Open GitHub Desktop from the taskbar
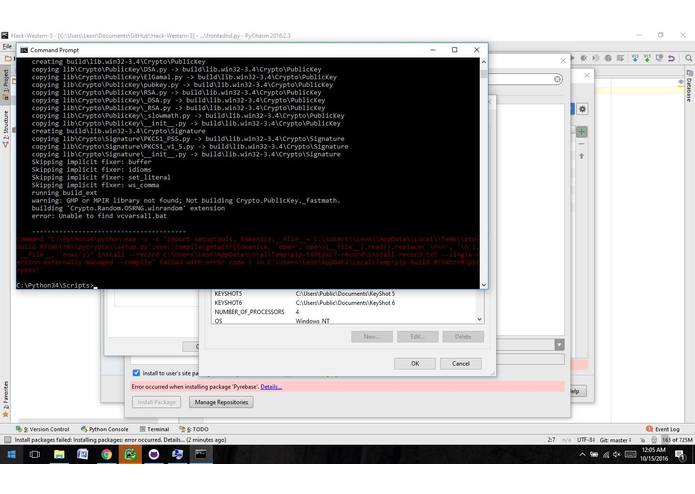 (154, 455)
